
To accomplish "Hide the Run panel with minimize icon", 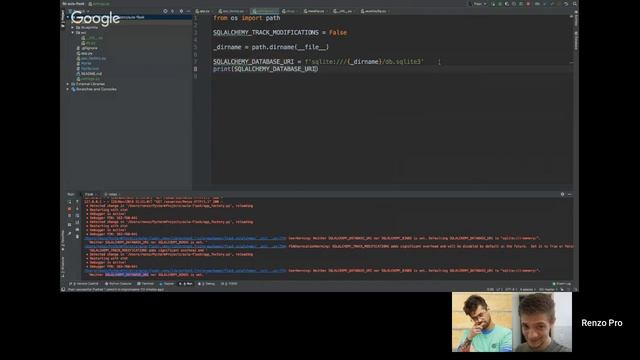I will tap(569, 194).
